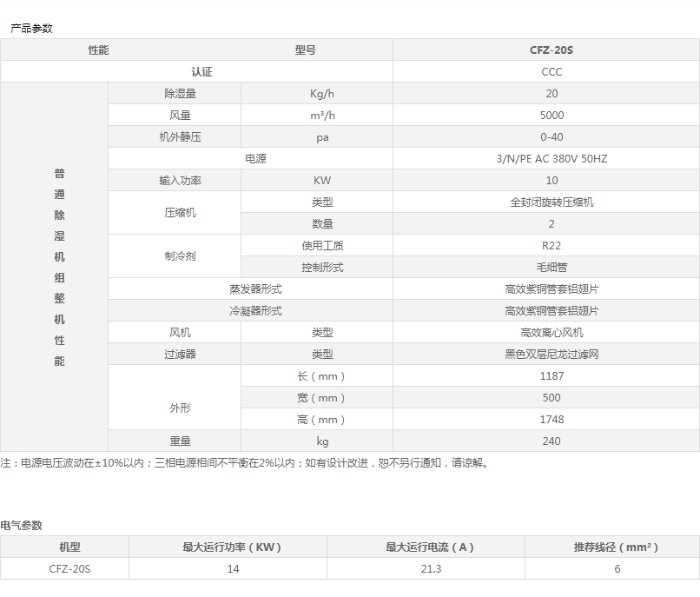Select the 黑色双层尼龙过滤网 cell
Screen dimensions: 700x597
[551, 355]
